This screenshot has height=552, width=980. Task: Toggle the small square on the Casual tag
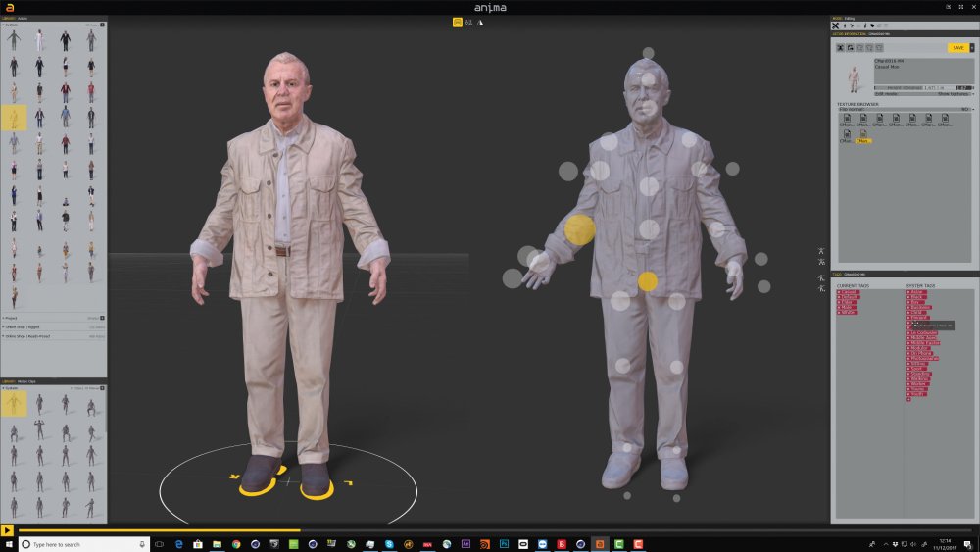(x=840, y=292)
